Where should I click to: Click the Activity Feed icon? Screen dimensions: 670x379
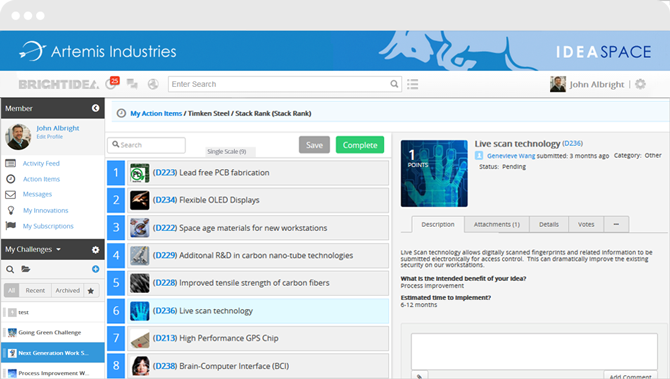[x=11, y=163]
